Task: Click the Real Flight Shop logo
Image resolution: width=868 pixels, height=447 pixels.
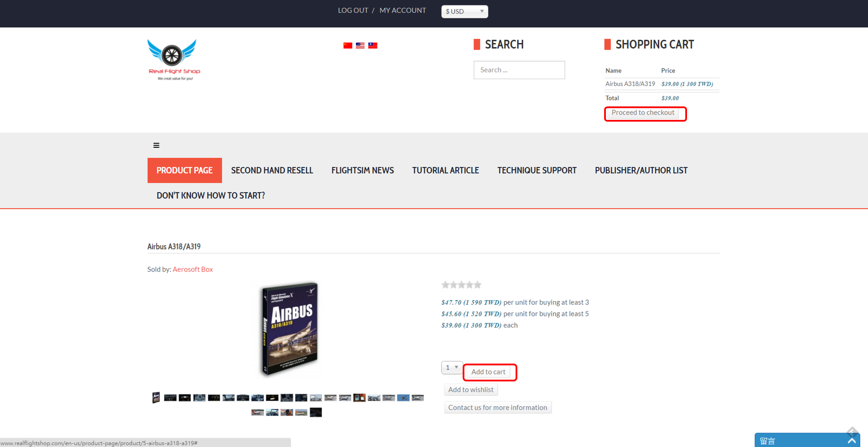Action: pyautogui.click(x=174, y=60)
